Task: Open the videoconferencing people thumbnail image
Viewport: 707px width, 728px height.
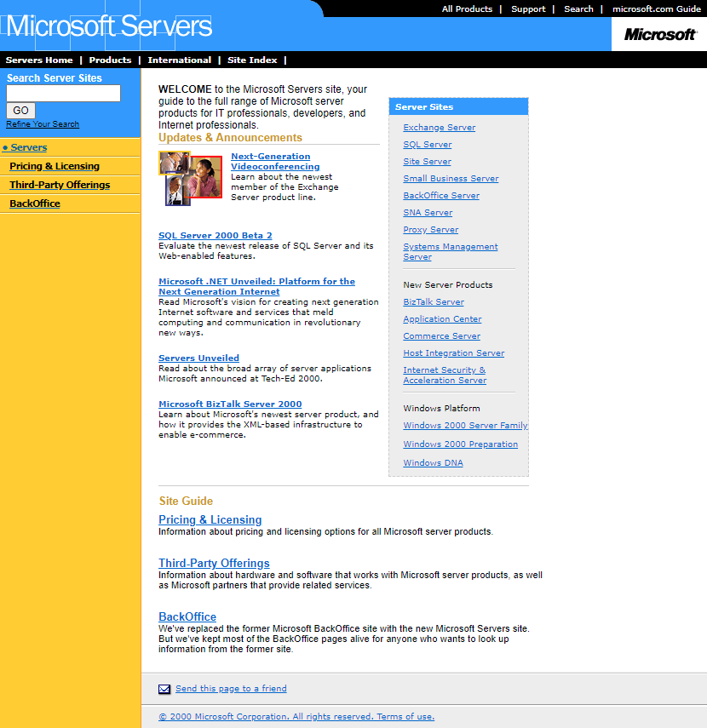Action: (191, 178)
